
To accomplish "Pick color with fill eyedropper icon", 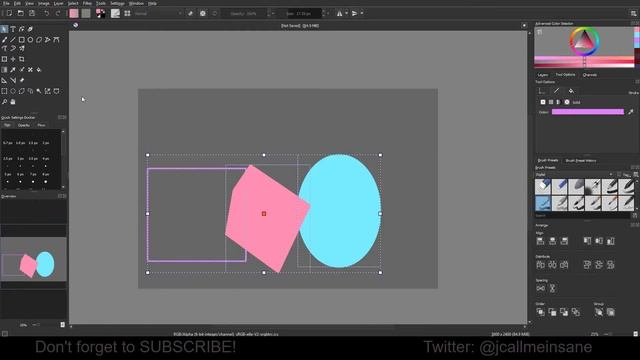I will point(631,112).
